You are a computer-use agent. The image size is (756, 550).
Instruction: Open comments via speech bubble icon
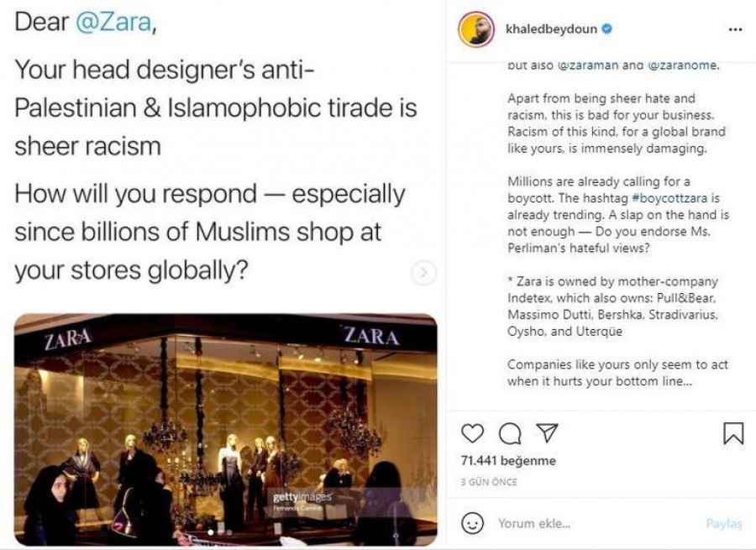pos(510,433)
